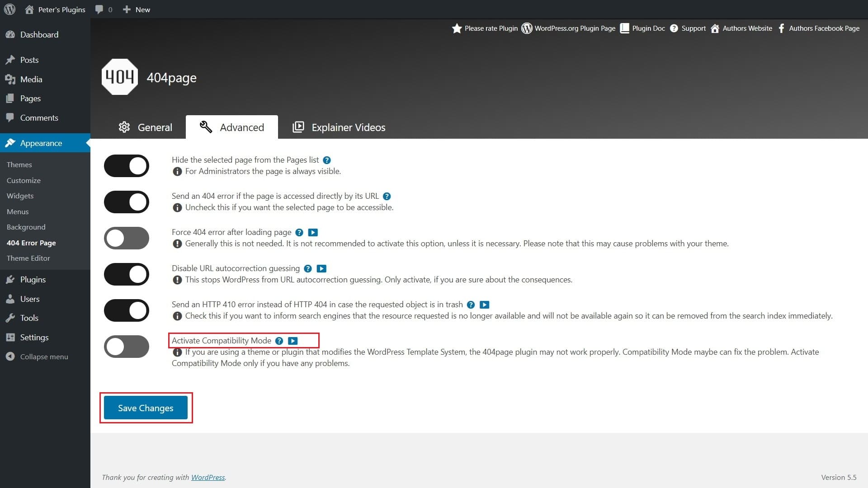This screenshot has width=868, height=488.
Task: Open Customize submenu item
Action: 24,180
